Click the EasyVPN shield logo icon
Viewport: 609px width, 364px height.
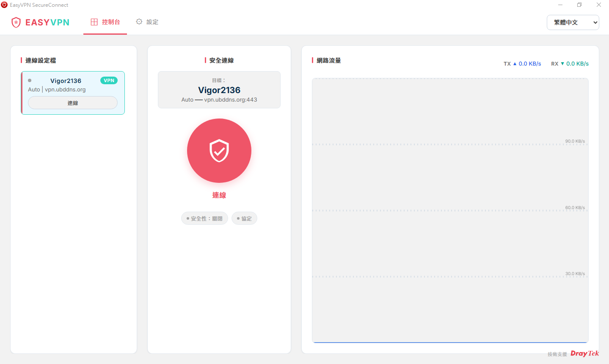tap(16, 22)
